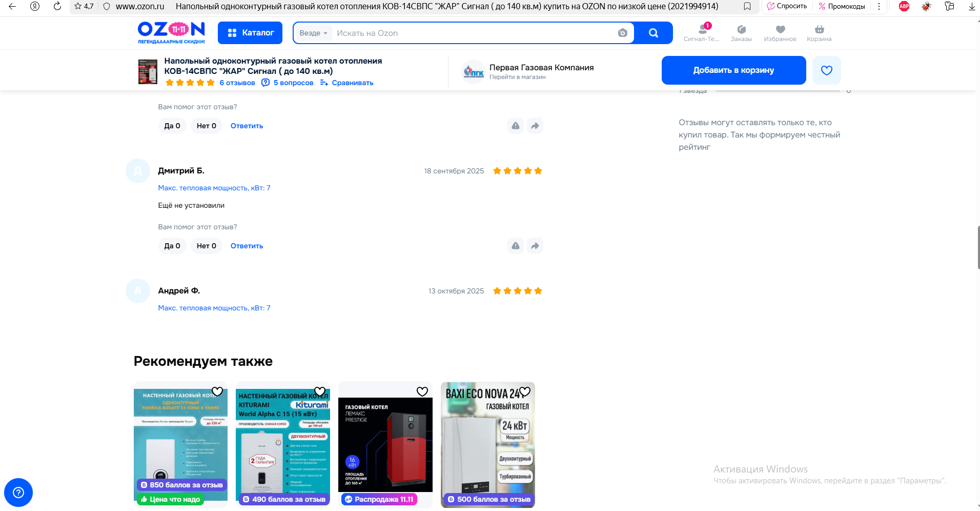Open the Корзина cart icon

coord(819,33)
